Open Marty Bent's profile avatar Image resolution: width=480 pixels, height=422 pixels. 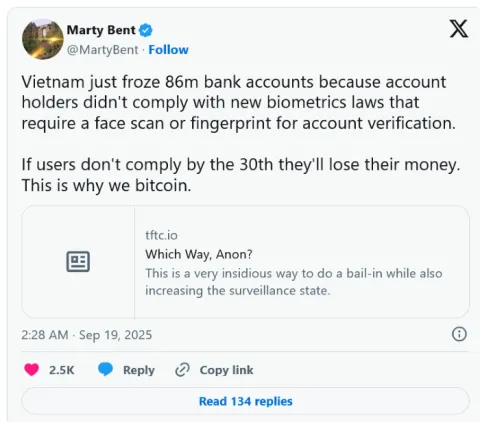43,39
